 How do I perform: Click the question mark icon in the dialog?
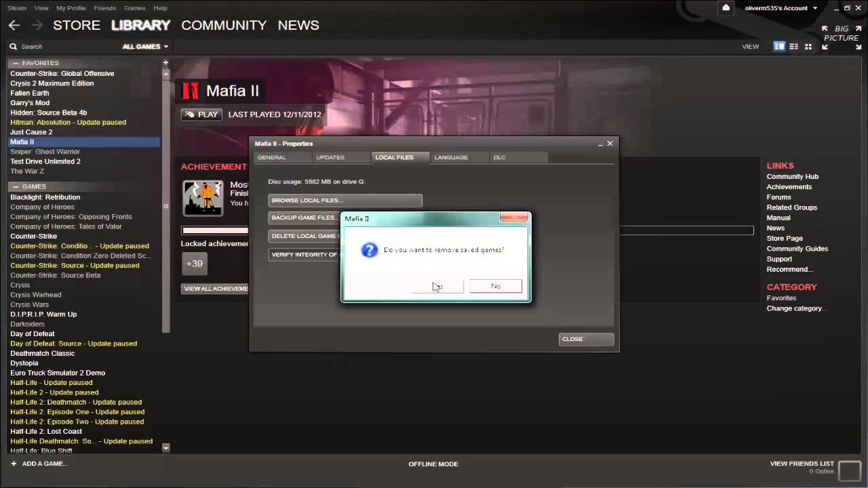pos(369,250)
